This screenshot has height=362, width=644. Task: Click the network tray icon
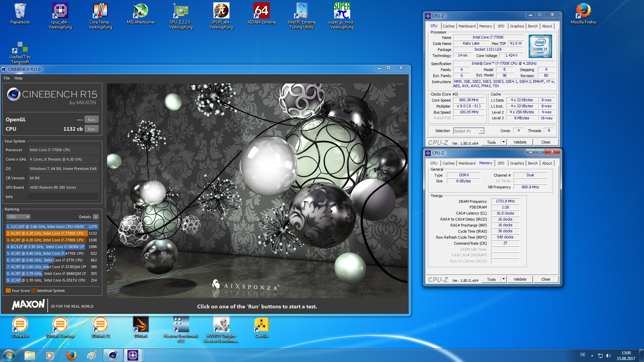click(x=600, y=356)
